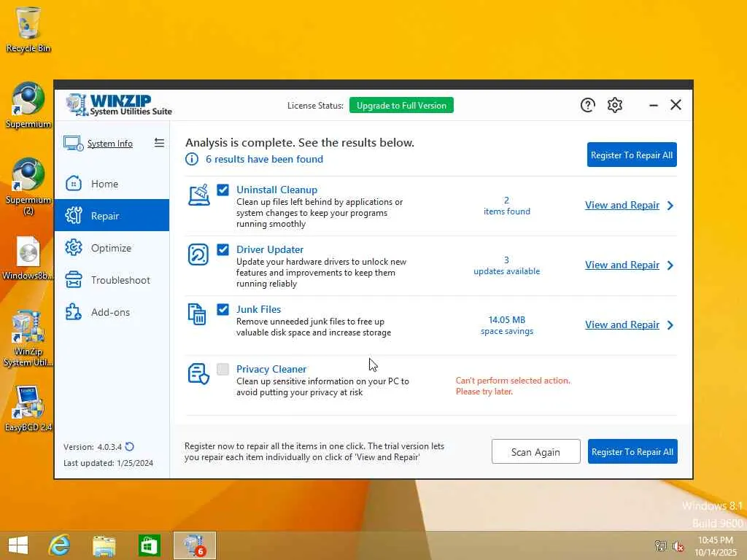
Task: Uncheck the Junk Files checkbox
Action: (222, 309)
